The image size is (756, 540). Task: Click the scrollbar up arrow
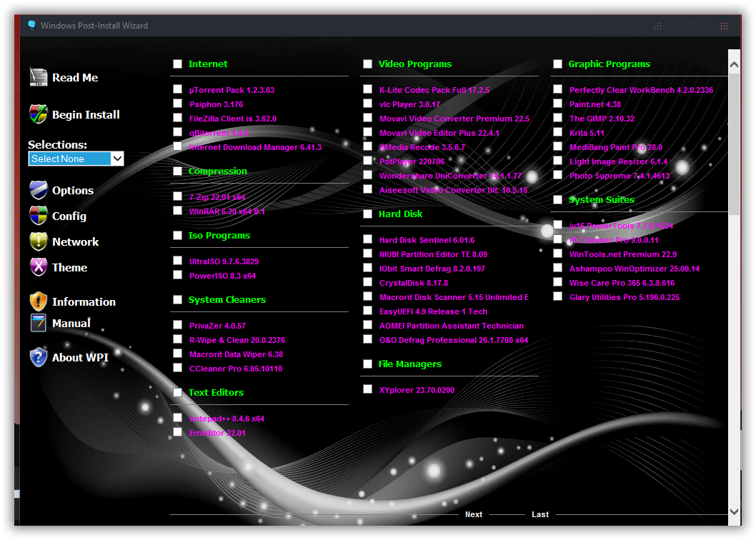[734, 64]
